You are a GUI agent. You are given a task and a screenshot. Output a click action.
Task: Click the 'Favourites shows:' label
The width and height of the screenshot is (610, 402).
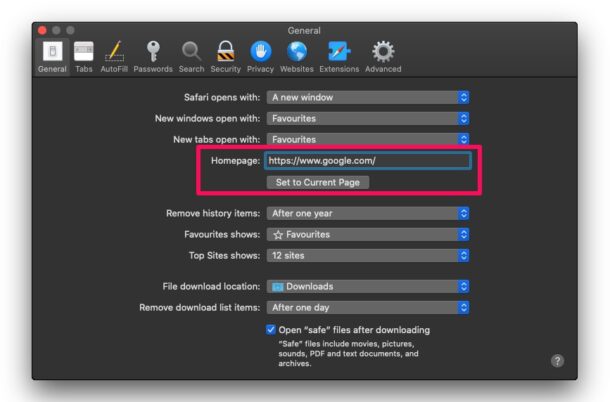[x=222, y=234]
